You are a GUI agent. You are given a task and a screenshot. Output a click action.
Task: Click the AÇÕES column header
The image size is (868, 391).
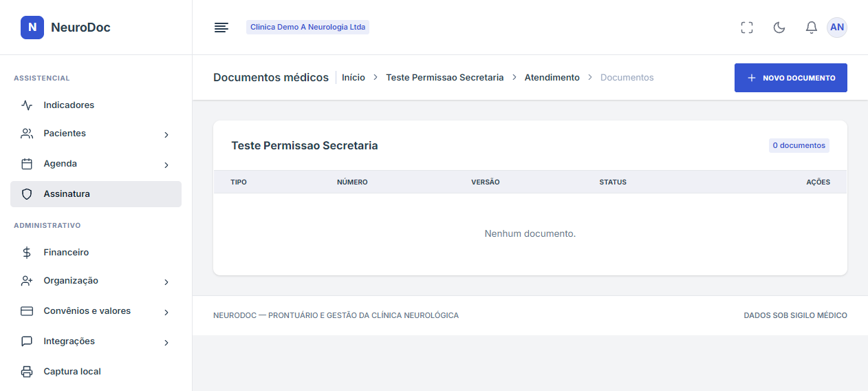tap(818, 182)
